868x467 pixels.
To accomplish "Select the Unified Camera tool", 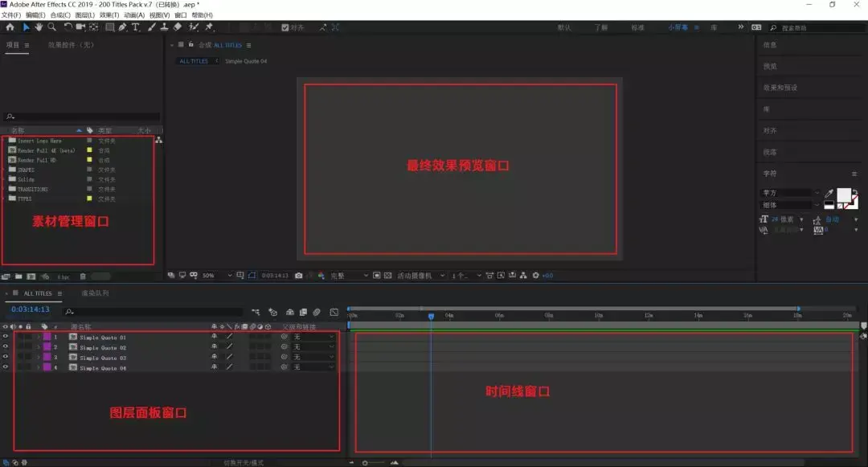I will (80, 27).
